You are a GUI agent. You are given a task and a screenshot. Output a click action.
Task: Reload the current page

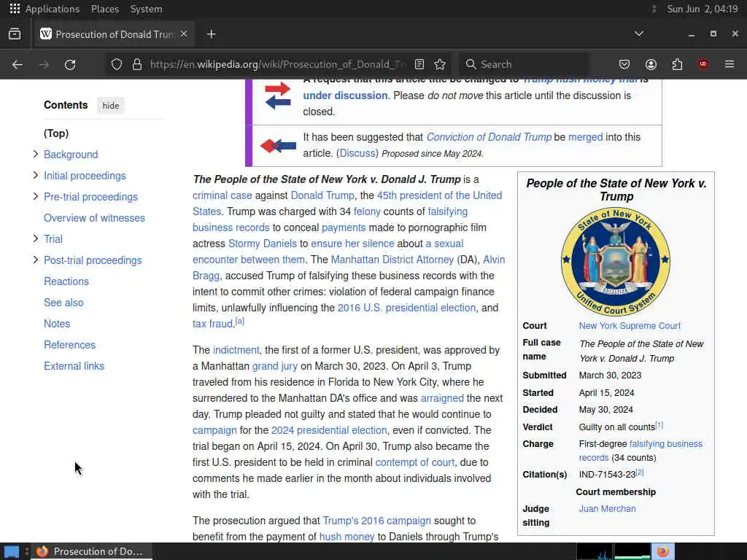(x=70, y=64)
